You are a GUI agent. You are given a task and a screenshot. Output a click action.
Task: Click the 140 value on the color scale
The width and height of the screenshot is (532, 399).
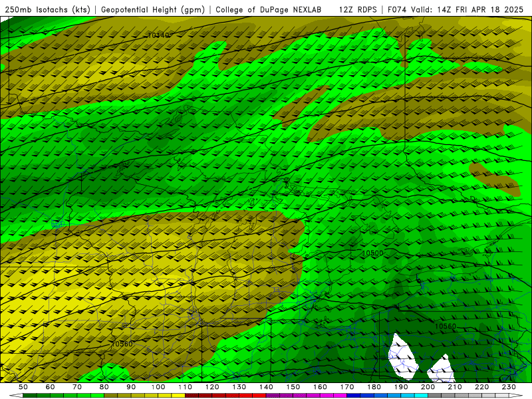point(267,387)
